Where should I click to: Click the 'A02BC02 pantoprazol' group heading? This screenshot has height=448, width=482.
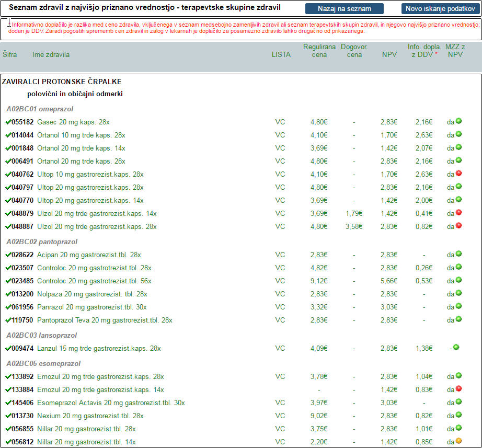42,242
